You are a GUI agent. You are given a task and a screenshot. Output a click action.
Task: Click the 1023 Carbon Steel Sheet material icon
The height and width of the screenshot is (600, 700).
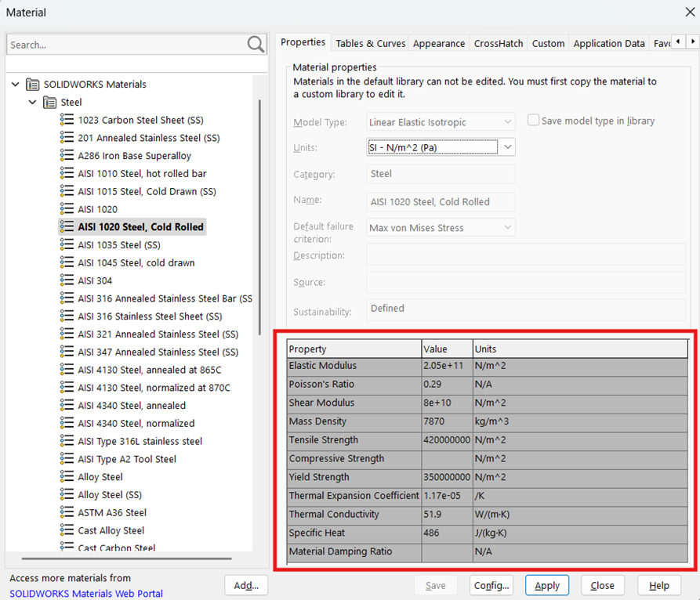click(65, 120)
